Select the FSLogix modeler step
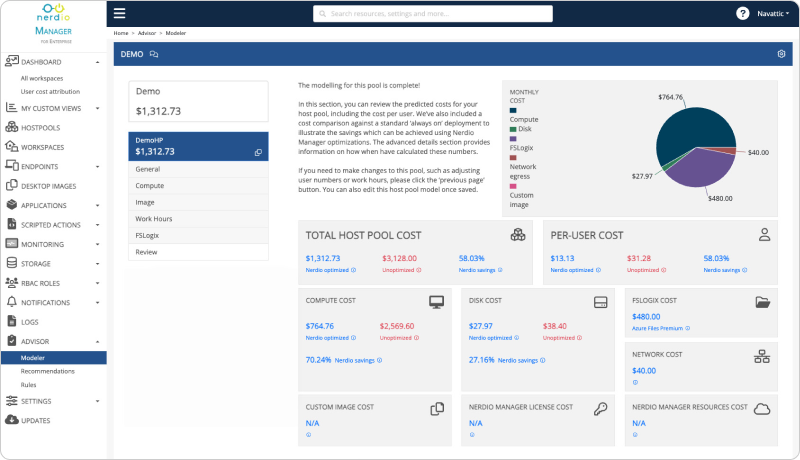Viewport: 800px width, 460px height. pyautogui.click(x=198, y=235)
